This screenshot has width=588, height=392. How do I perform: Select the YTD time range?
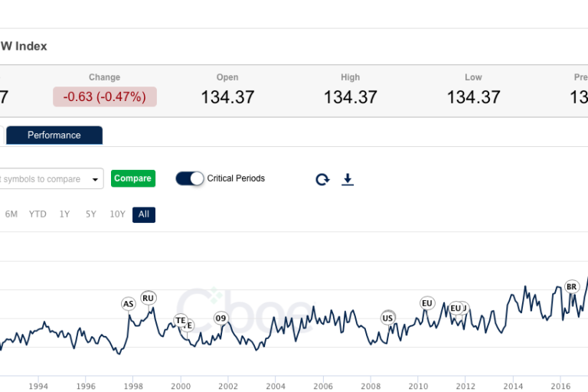[38, 214]
